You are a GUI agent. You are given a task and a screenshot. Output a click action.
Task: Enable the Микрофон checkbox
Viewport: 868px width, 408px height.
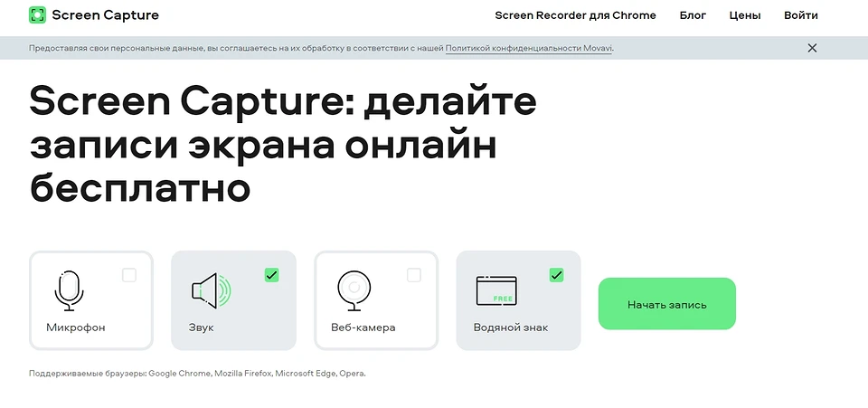click(x=129, y=275)
